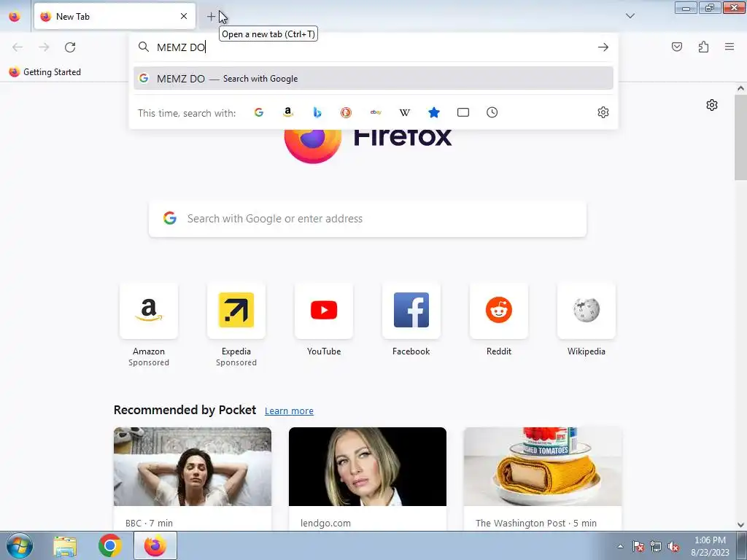Open Action Center flag tray icon
747x560 pixels.
[638, 546]
